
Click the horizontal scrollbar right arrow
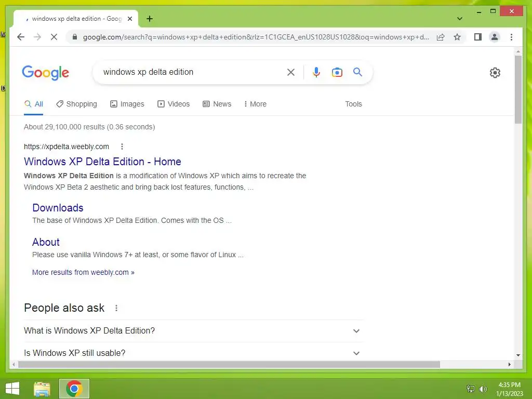509,364
